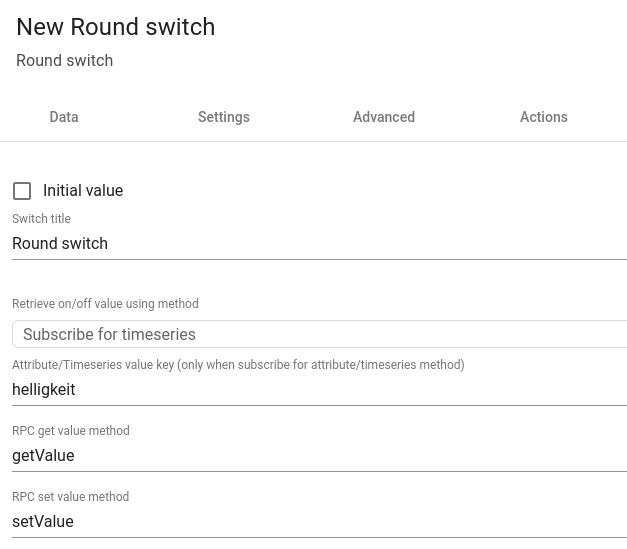Switch to the Settings tab
This screenshot has height=549, width=627.
(224, 117)
